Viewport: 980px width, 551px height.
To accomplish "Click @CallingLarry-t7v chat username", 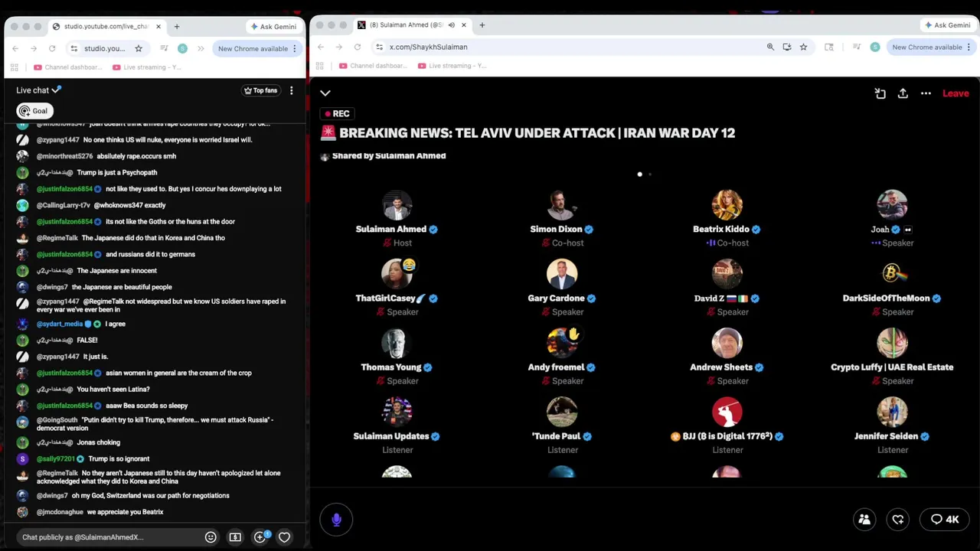I will 64,205.
